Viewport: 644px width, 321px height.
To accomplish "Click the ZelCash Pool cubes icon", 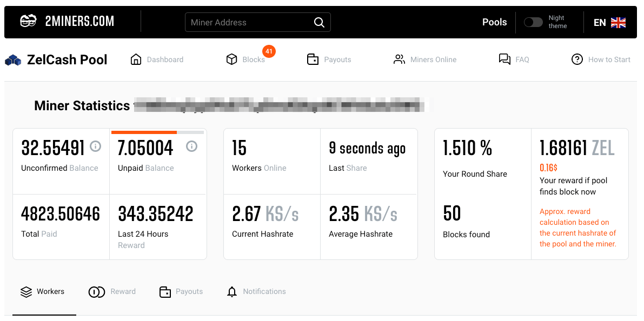I will (12, 60).
